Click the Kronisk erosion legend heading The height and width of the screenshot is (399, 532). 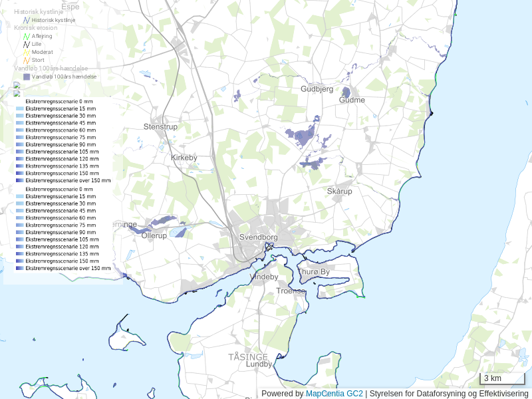click(x=36, y=28)
